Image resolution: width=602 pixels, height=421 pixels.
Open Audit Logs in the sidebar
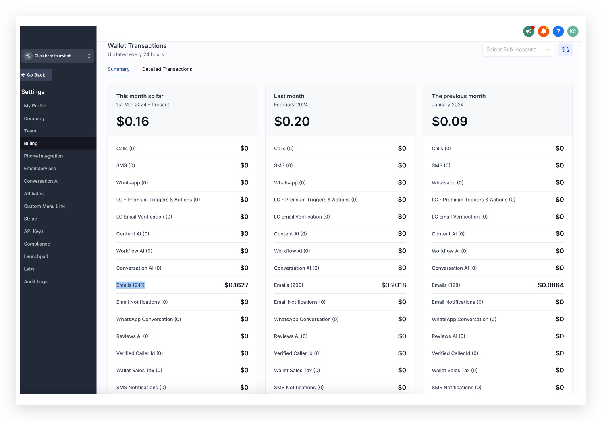tap(35, 281)
